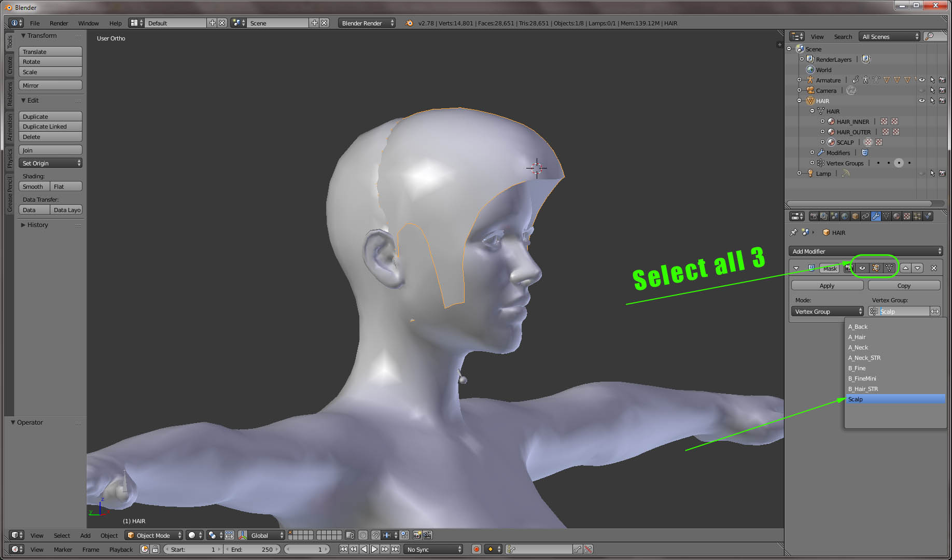Open the Object properties cube tab
This screenshot has height=560, width=952.
pos(855,216)
